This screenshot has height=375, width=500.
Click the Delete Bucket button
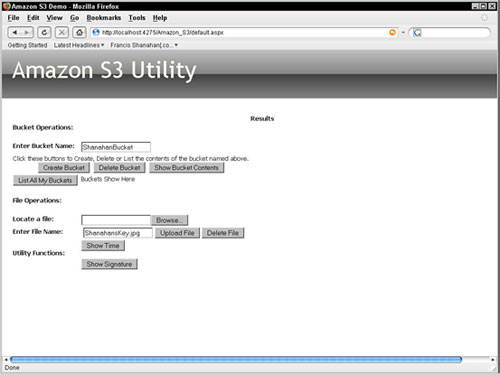[120, 168]
